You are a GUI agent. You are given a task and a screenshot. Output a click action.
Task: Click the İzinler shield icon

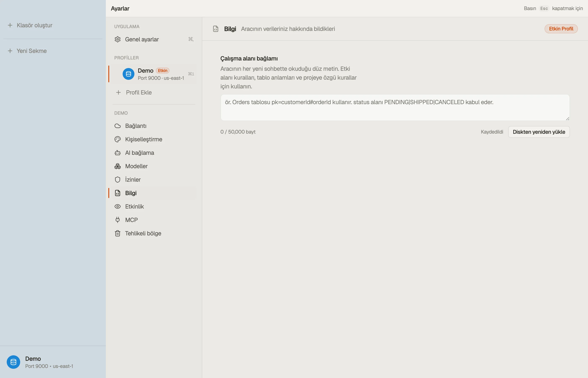tap(118, 180)
